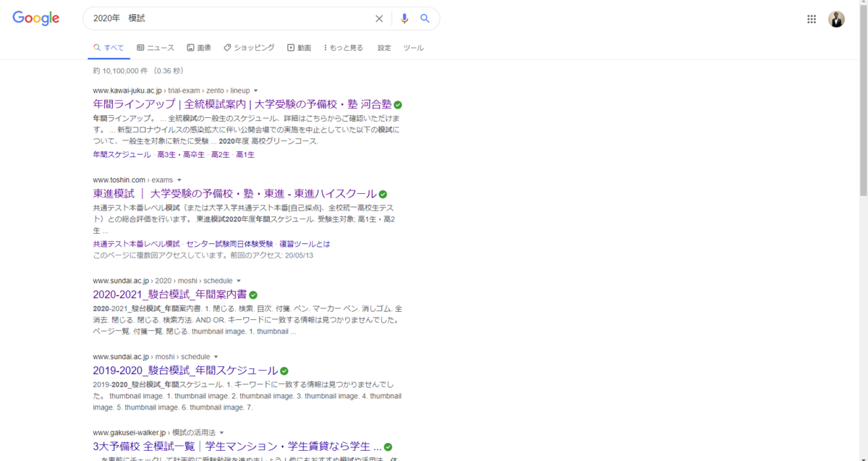Follow the 共通テスト本番レベル模試 sitelink
The image size is (868, 461).
[136, 245]
